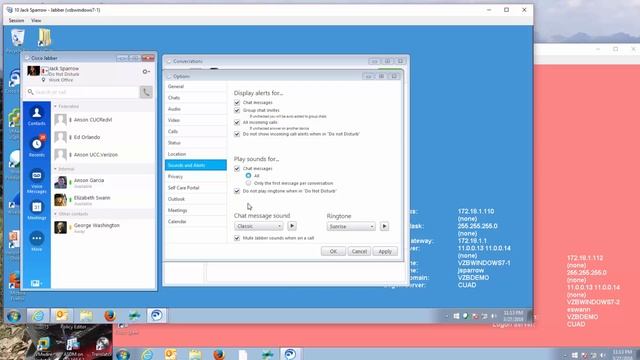640x360 pixels.
Task: Open the Outlook options tab
Action: click(x=196, y=199)
